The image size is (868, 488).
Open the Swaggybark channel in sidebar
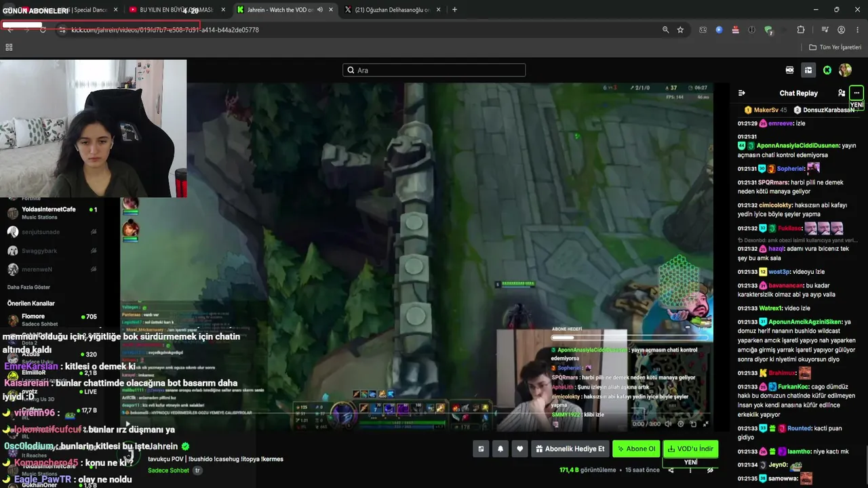coord(52,251)
